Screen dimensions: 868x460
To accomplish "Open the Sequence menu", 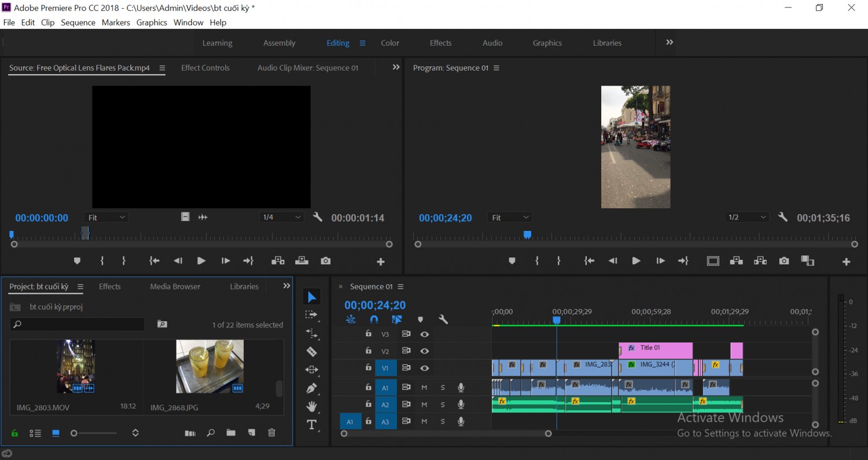I will pos(78,23).
